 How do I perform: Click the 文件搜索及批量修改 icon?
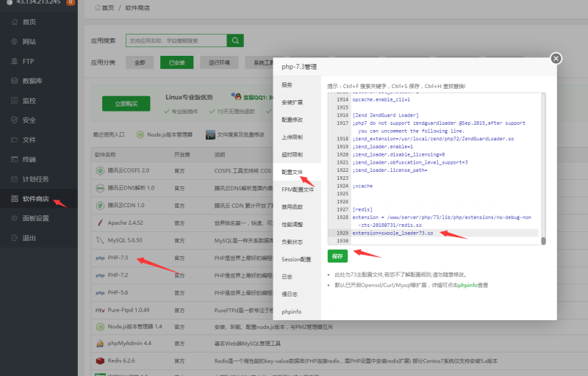pos(210,134)
